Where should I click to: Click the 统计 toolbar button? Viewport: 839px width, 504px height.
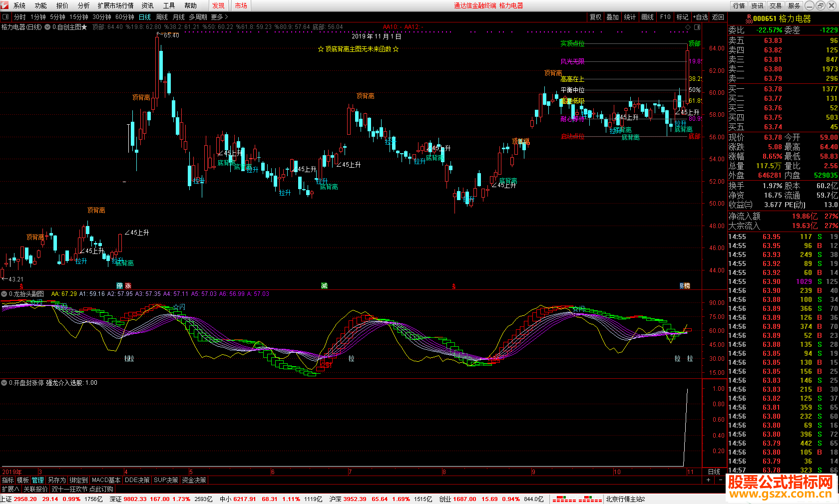tap(630, 17)
